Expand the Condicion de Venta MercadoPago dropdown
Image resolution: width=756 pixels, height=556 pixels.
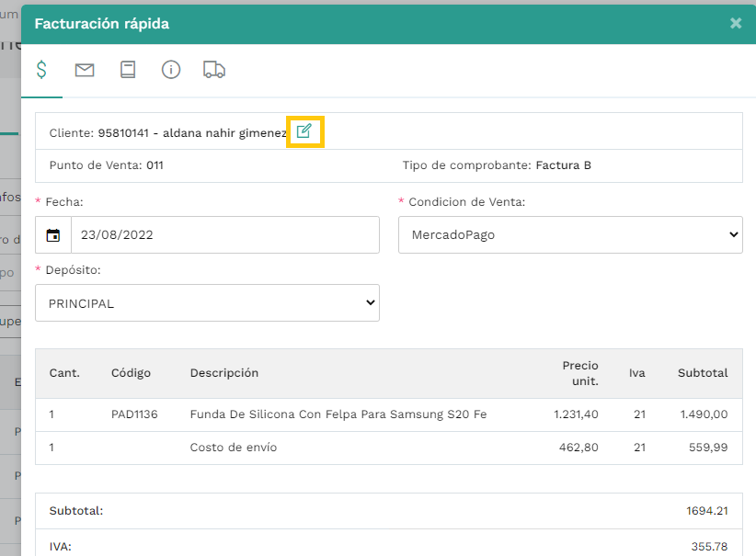[570, 235]
